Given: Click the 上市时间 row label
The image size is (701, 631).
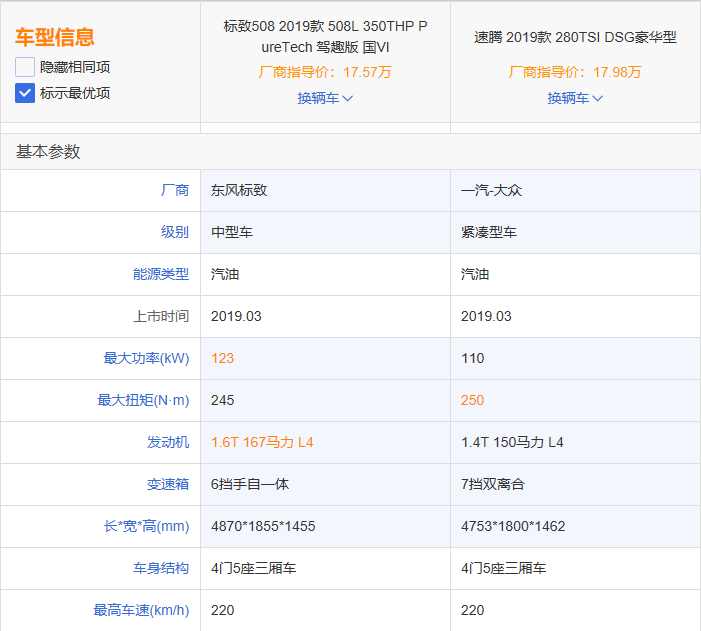Looking at the screenshot, I should pyautogui.click(x=160, y=316).
